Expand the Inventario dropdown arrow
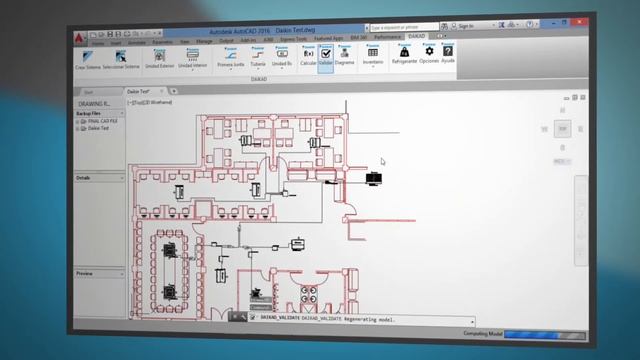This screenshot has height=360, width=640. 373,66
